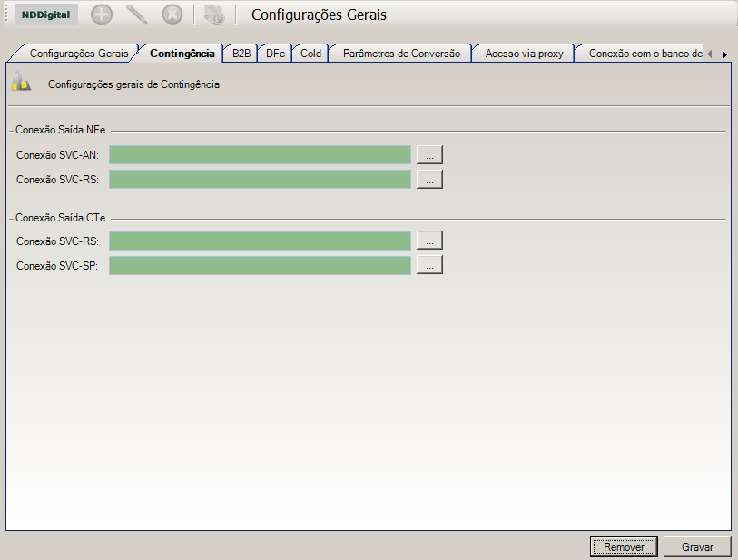Screen dimensions: 738x560
Task: Browse connection for NFe SVC-RS
Action: click(429, 180)
